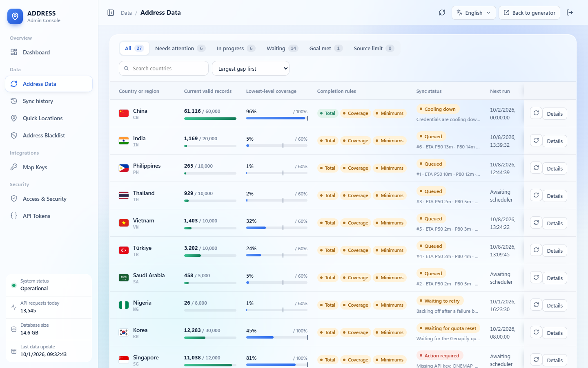Screen dimensions: 588x368
Task: Click the Nigeria row refresh icon
Action: pyautogui.click(x=536, y=305)
